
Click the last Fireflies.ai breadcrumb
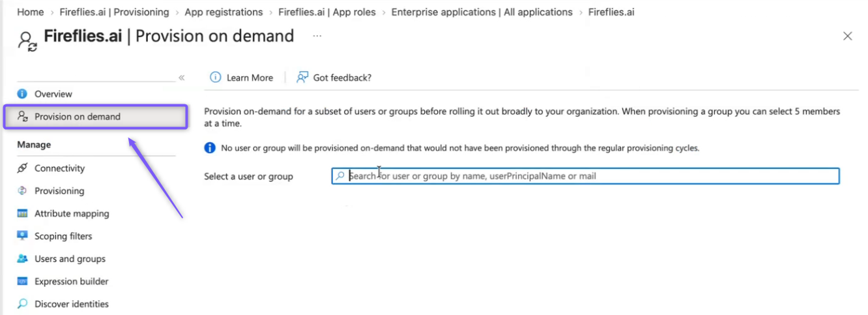click(x=611, y=12)
